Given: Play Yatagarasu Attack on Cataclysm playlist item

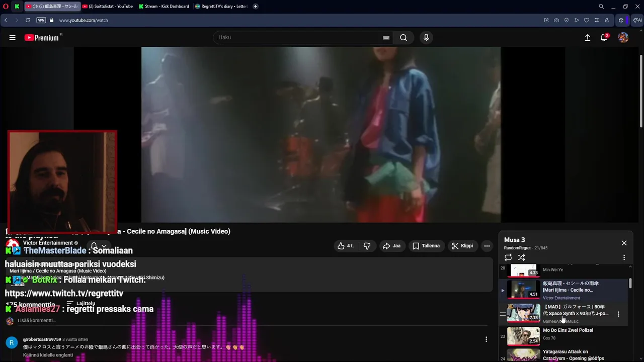Looking at the screenshot, I should point(563,355).
